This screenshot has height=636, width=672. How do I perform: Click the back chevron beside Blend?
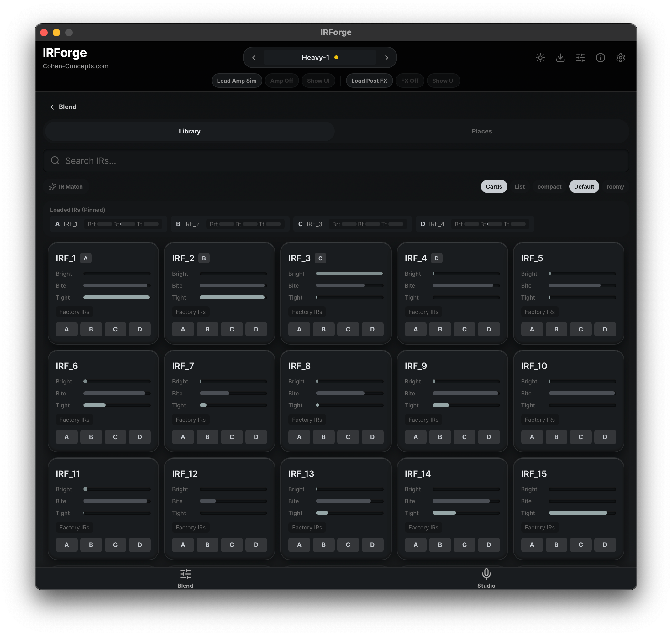(x=52, y=107)
